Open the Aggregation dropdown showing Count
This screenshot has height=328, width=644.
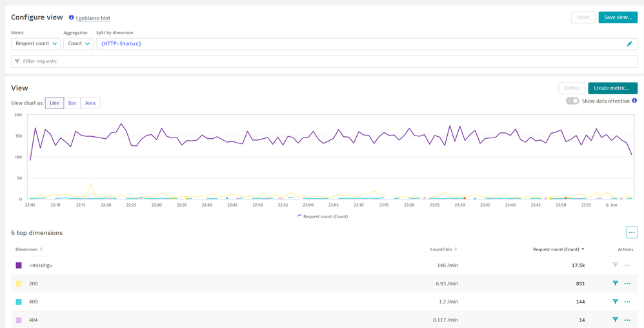(78, 44)
